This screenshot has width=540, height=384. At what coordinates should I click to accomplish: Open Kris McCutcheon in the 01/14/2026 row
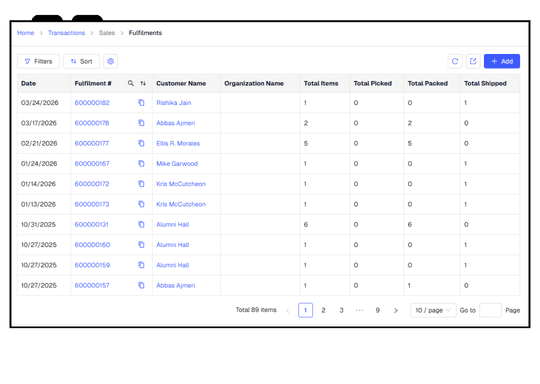pos(181,184)
